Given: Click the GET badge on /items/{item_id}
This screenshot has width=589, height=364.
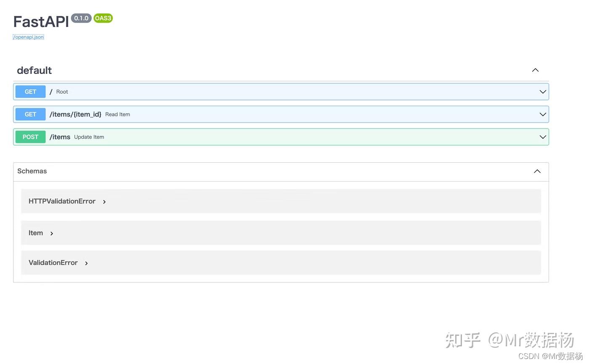Looking at the screenshot, I should 30,114.
